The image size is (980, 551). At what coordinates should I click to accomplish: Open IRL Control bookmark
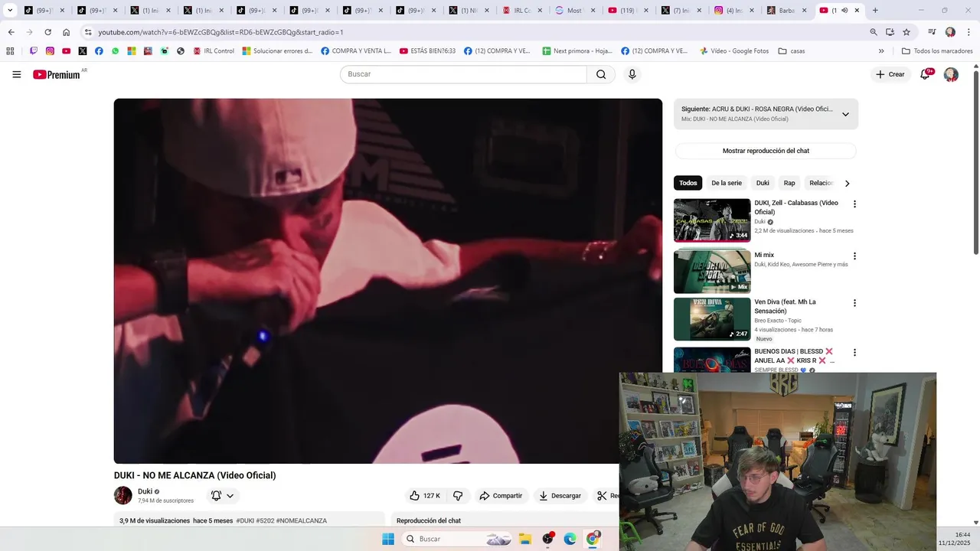click(x=214, y=51)
